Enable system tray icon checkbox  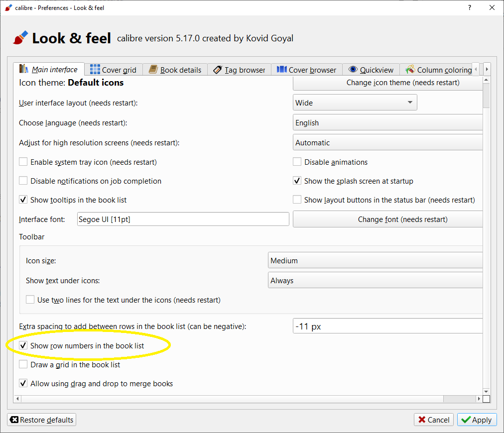23,162
